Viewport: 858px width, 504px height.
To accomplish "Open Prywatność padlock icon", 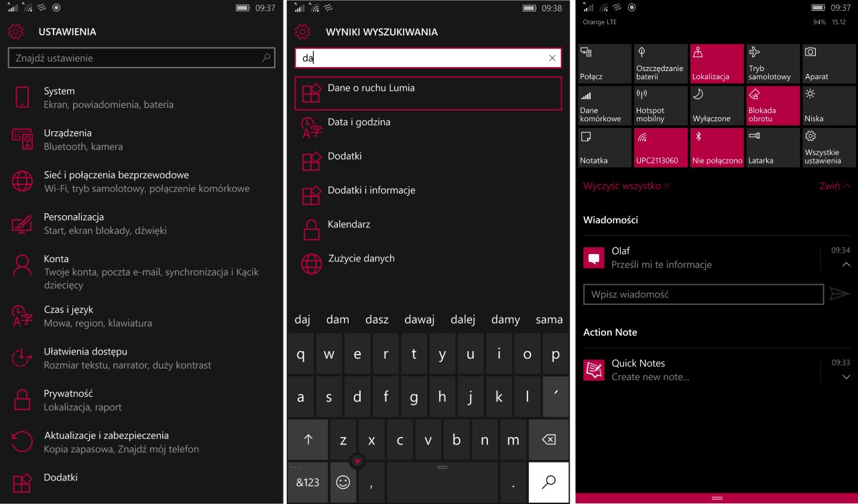I will (22, 399).
